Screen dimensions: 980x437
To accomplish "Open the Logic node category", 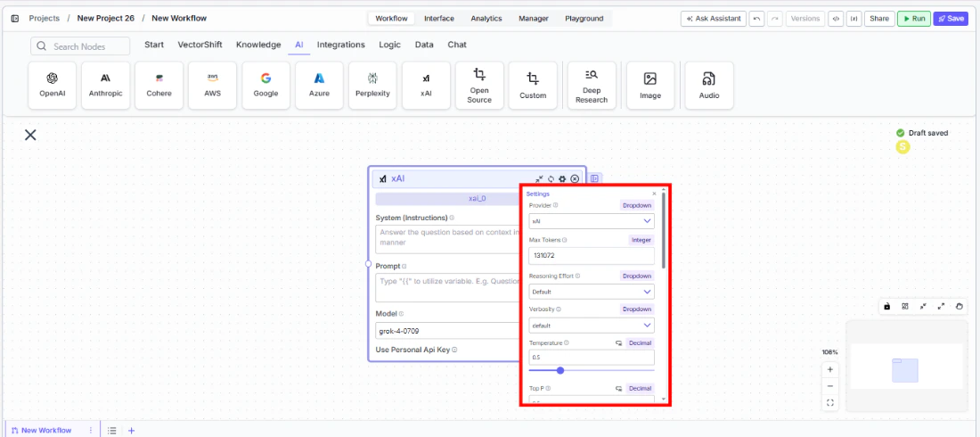I will click(x=390, y=45).
